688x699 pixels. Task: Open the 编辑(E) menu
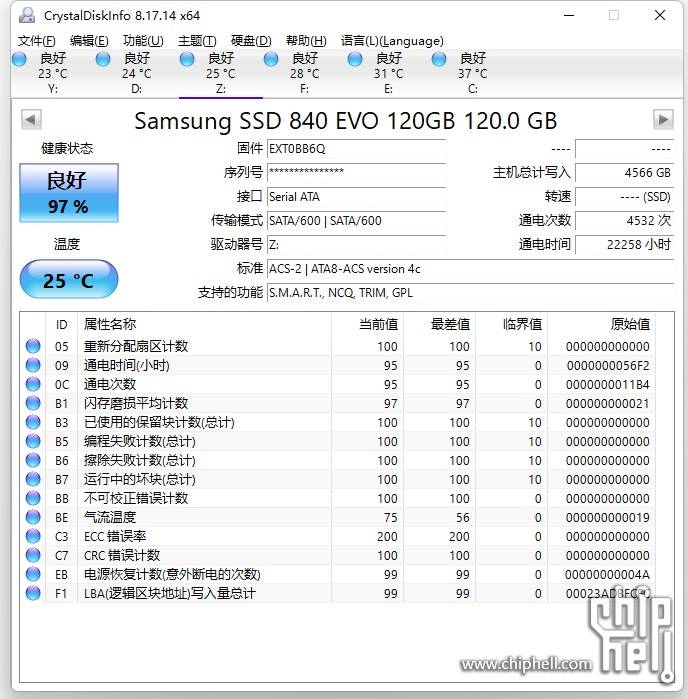point(89,41)
